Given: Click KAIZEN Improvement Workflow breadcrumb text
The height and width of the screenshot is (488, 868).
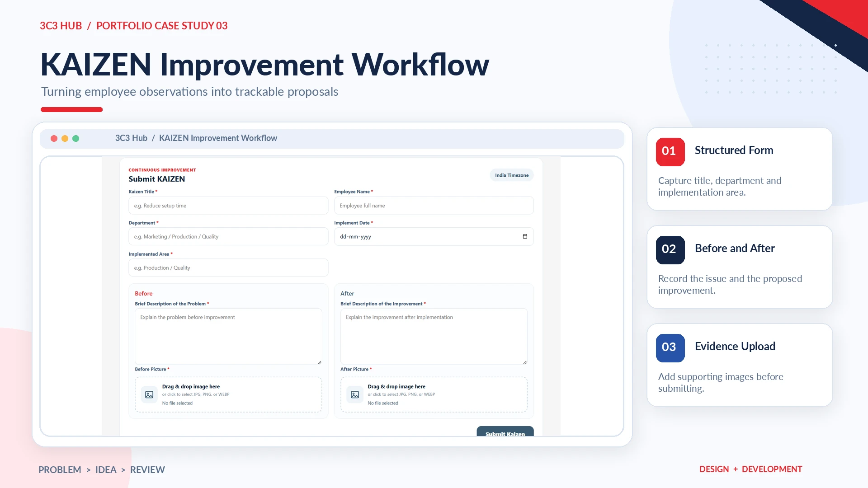Looking at the screenshot, I should pyautogui.click(x=218, y=138).
